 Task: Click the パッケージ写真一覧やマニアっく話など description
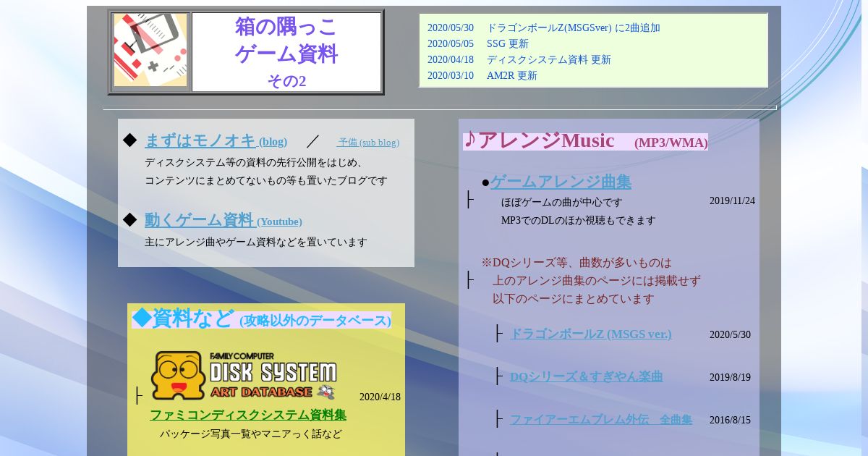(x=251, y=434)
